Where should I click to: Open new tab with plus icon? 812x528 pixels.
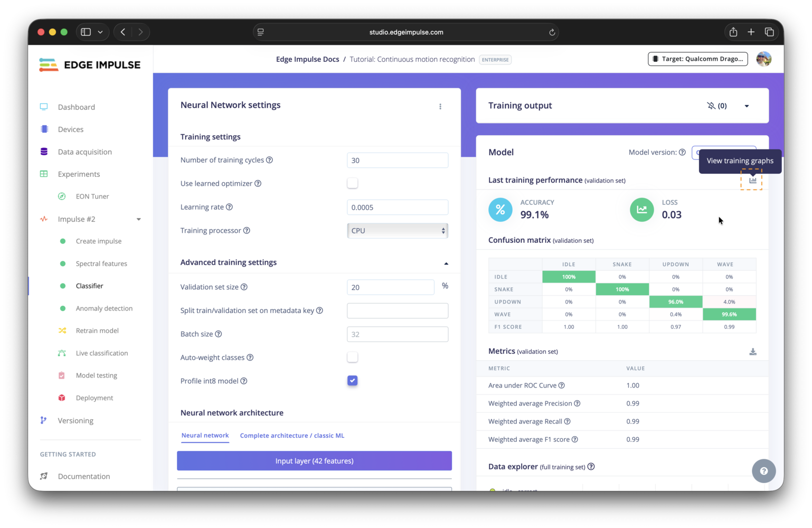click(x=751, y=32)
